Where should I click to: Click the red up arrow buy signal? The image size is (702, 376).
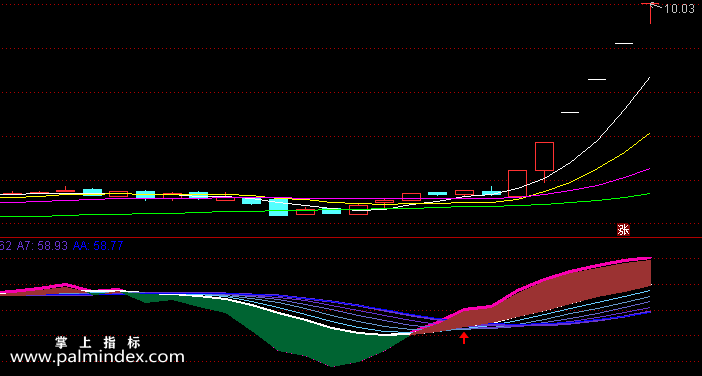tap(464, 338)
